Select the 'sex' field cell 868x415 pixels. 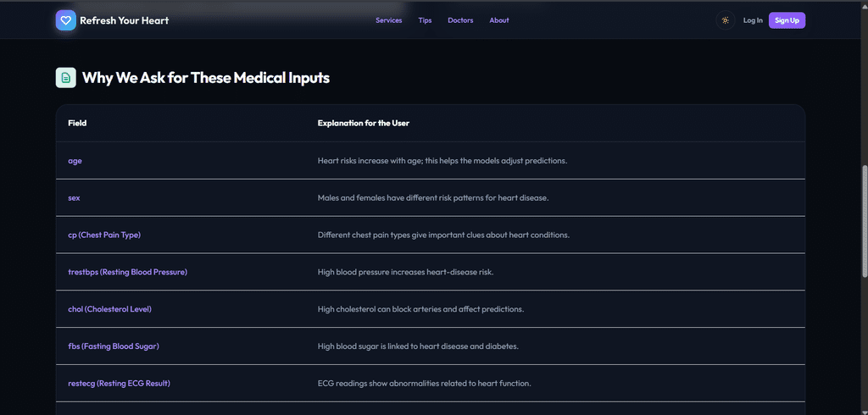coord(74,197)
